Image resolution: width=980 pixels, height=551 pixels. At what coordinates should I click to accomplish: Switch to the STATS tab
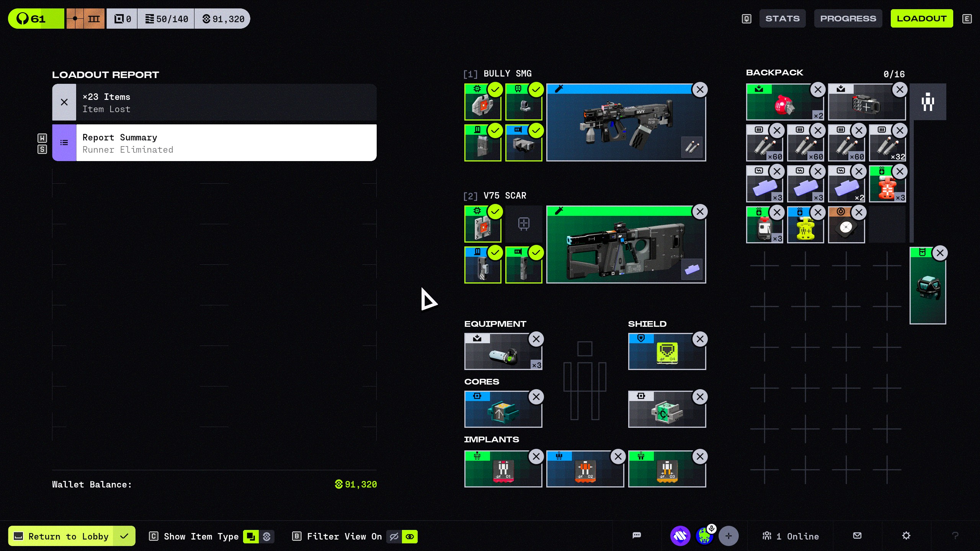[782, 18]
